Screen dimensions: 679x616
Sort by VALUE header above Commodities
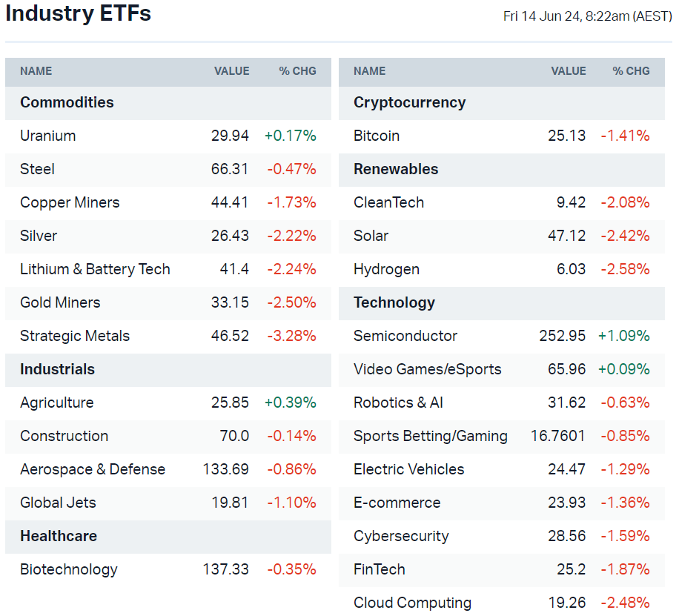tap(231, 71)
